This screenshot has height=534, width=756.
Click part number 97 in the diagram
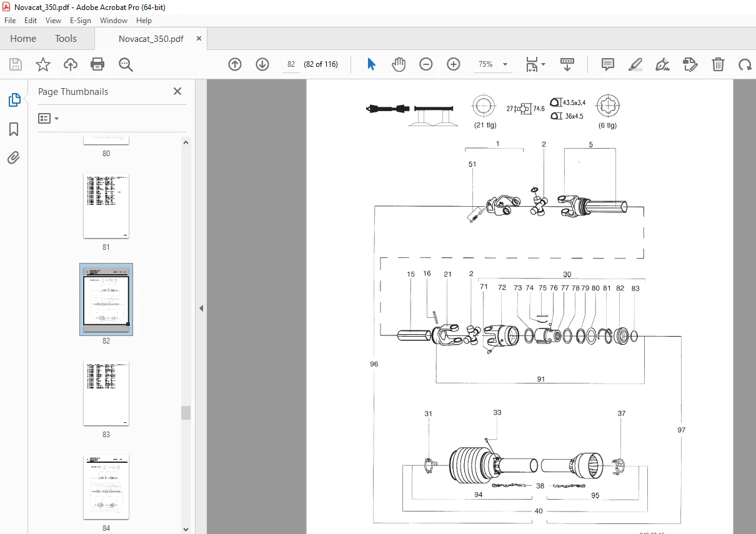[681, 430]
